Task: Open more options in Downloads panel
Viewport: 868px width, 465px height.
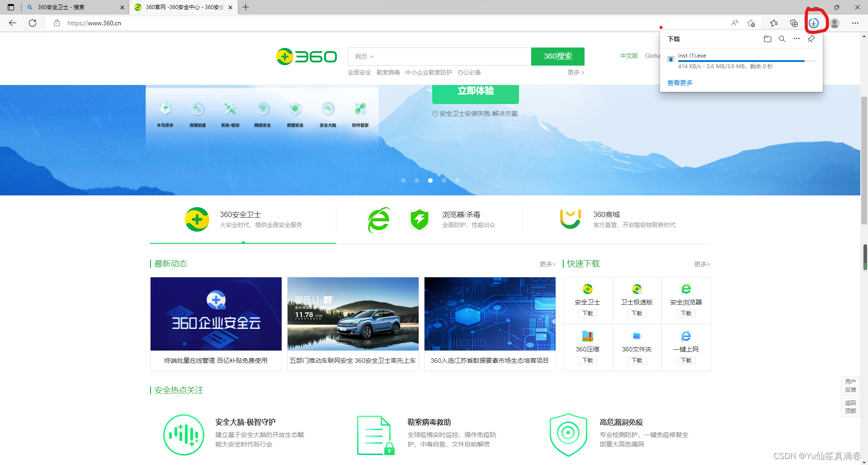Action: coord(797,39)
